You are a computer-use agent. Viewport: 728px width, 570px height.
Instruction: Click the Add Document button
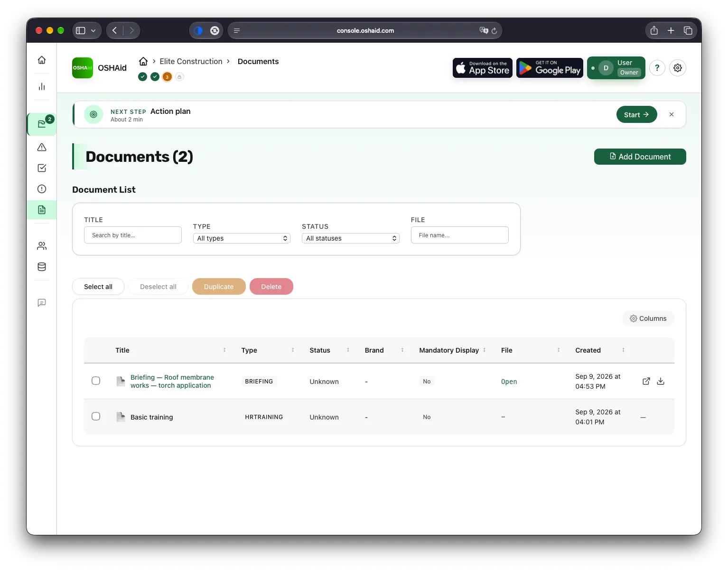[640, 157]
